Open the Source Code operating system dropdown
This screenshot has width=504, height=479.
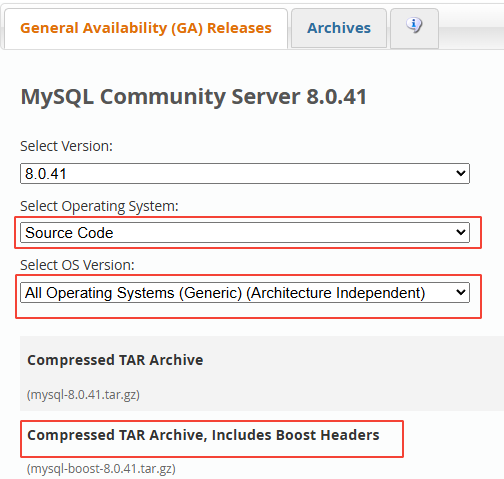[x=245, y=232]
